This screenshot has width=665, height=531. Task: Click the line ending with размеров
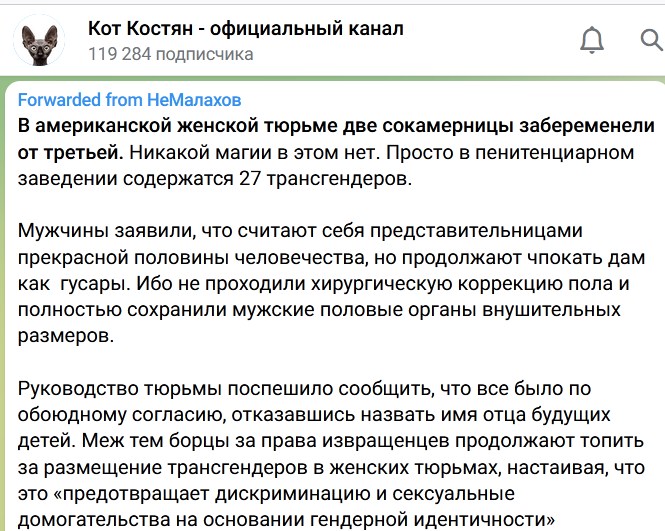66,336
